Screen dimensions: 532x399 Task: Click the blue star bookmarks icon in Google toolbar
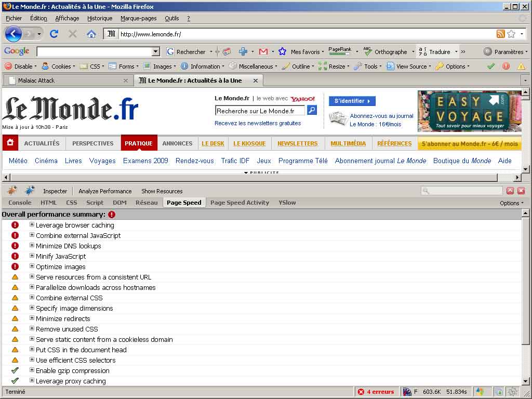point(282,51)
